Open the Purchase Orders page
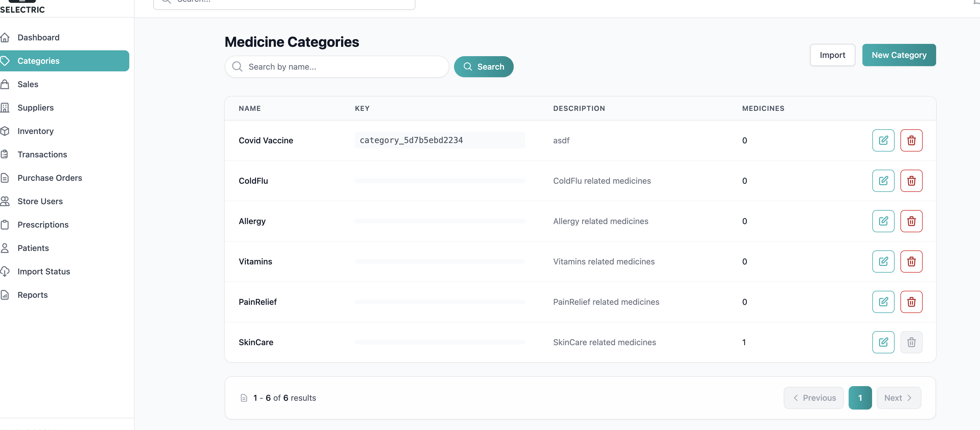 [x=49, y=178]
